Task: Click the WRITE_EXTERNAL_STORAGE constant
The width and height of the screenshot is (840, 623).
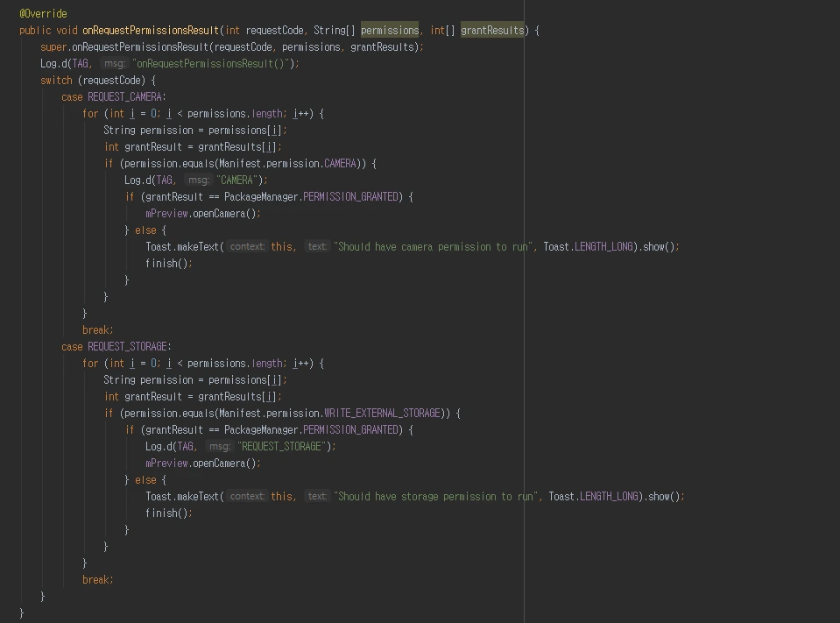Action: 383,413
